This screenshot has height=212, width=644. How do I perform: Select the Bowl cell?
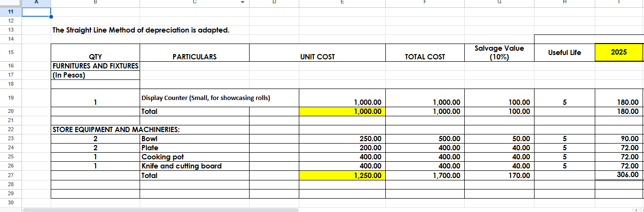coord(195,139)
